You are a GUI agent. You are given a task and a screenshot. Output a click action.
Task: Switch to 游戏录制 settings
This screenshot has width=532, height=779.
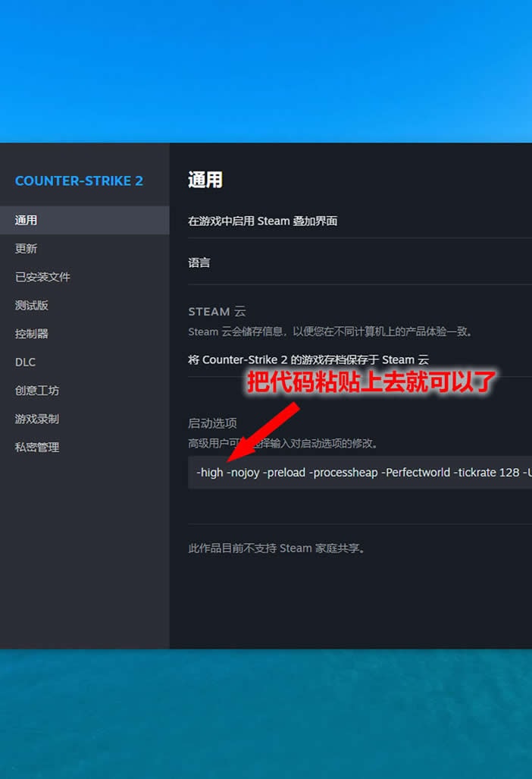click(x=37, y=419)
